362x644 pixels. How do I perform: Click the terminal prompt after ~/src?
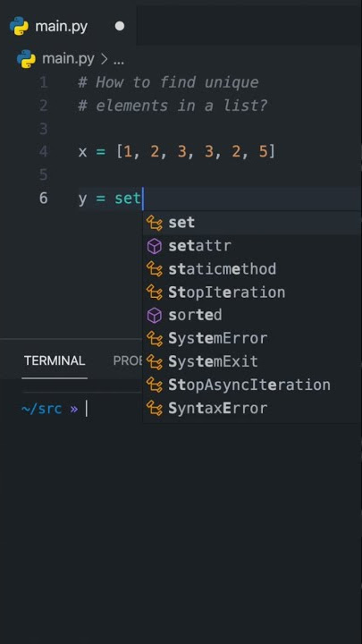86,409
